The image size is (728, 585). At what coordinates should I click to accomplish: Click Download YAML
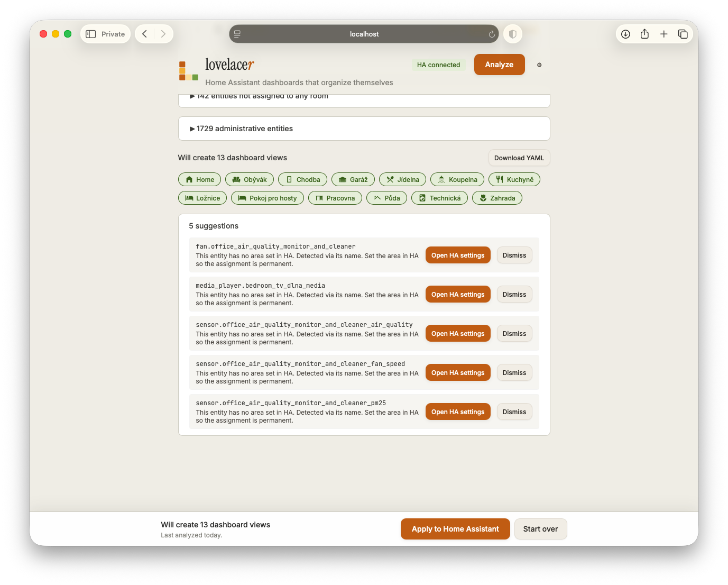point(519,158)
